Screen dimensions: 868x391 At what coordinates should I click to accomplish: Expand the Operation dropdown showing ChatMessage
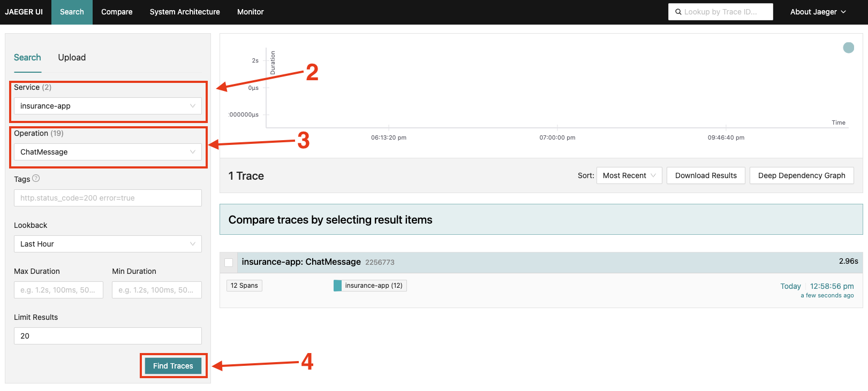108,152
